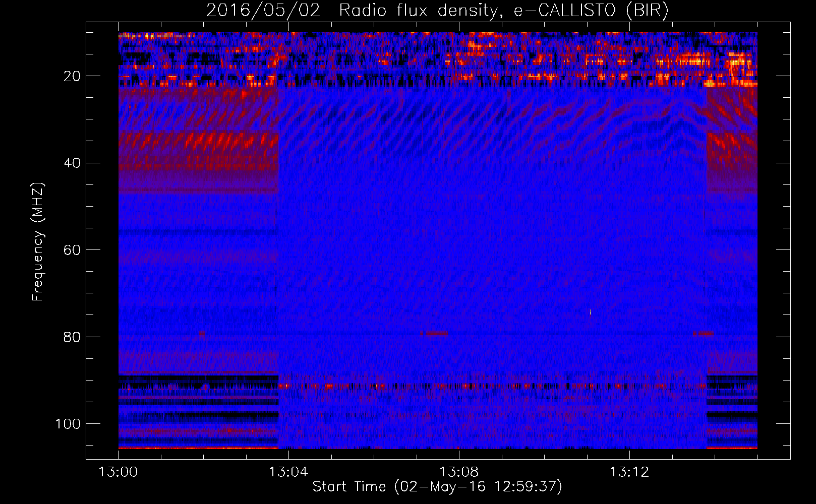Select the 20 frequency tick label
Screen dimensions: 816x504
coord(72,76)
